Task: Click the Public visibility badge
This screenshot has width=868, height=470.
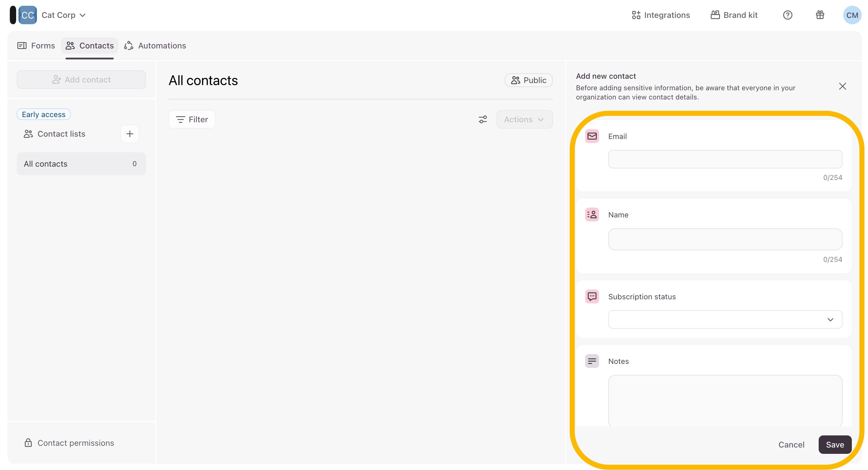Action: point(528,80)
